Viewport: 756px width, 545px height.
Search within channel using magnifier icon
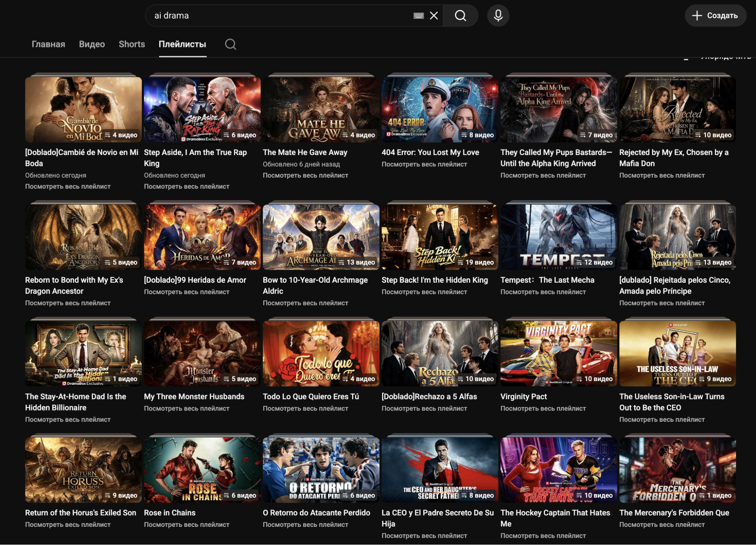[230, 44]
